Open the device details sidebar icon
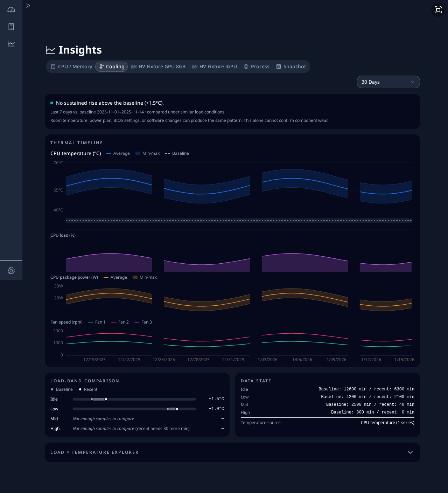 click(11, 27)
